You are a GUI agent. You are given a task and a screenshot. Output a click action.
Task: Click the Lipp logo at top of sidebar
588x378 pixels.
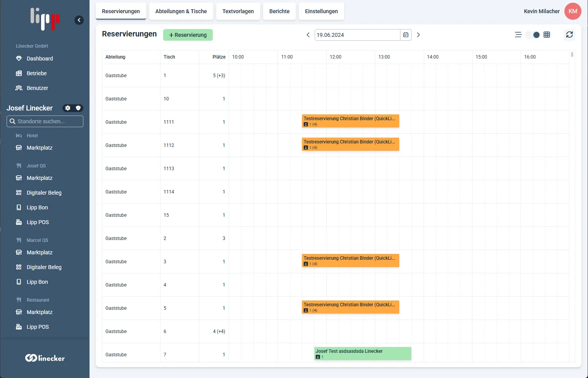click(x=45, y=19)
